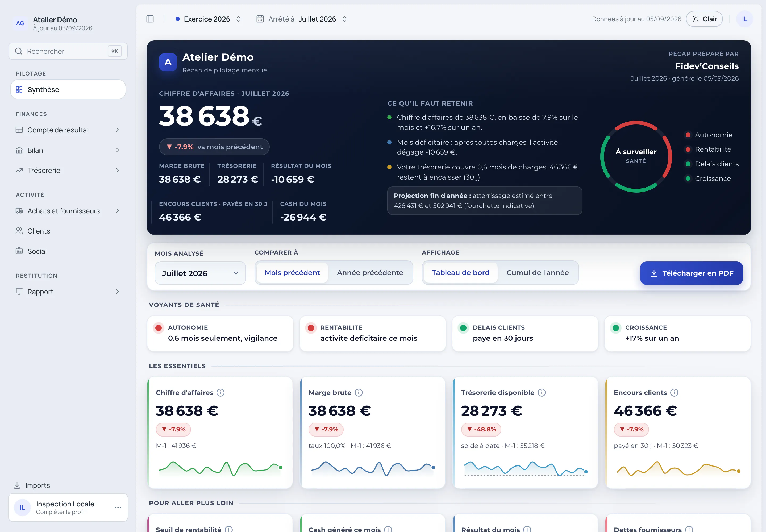Click the Social badge icon

[x=19, y=251]
